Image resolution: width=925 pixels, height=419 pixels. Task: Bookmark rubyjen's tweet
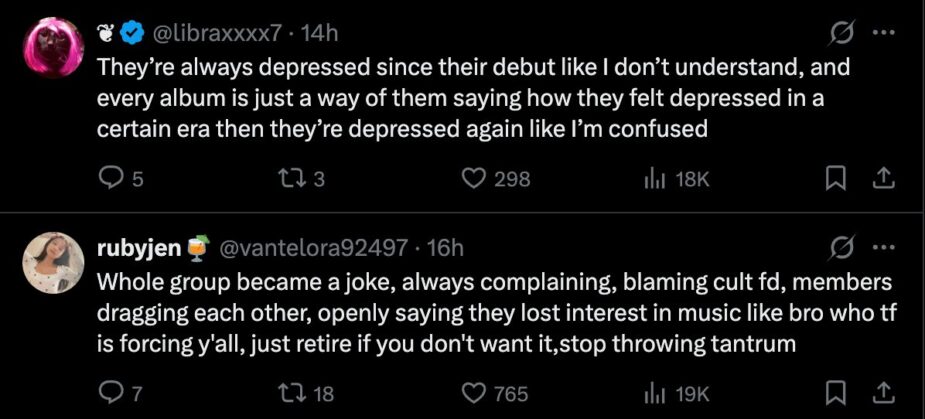click(840, 393)
